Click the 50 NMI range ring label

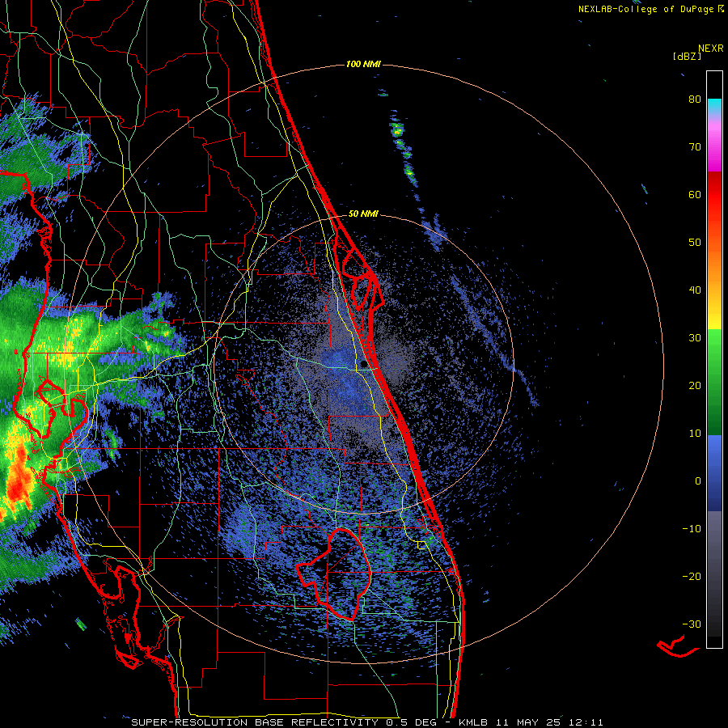pyautogui.click(x=363, y=214)
